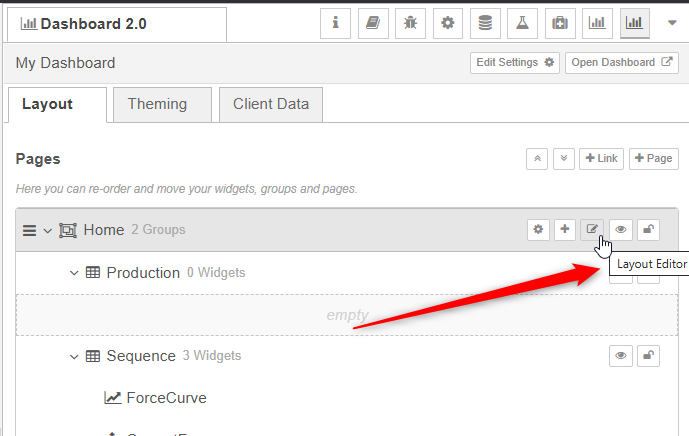The width and height of the screenshot is (689, 436).
Task: Open Layout Editor for Home page
Action: click(x=592, y=229)
